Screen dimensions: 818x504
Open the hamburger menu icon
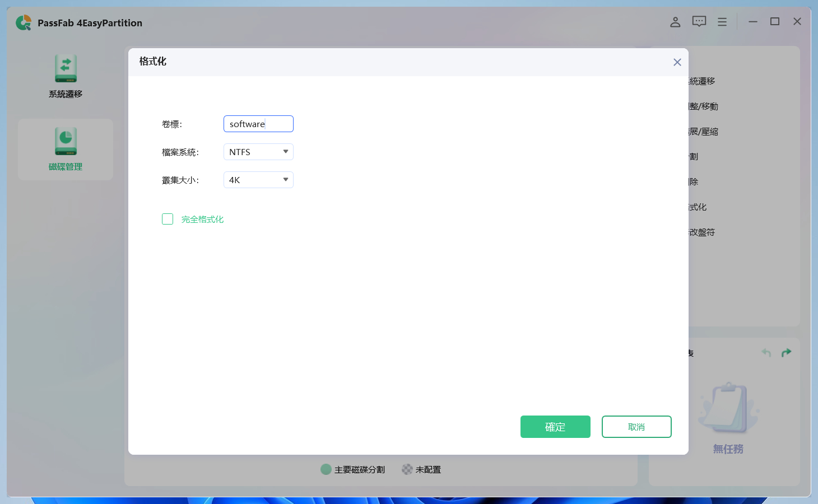[722, 21]
